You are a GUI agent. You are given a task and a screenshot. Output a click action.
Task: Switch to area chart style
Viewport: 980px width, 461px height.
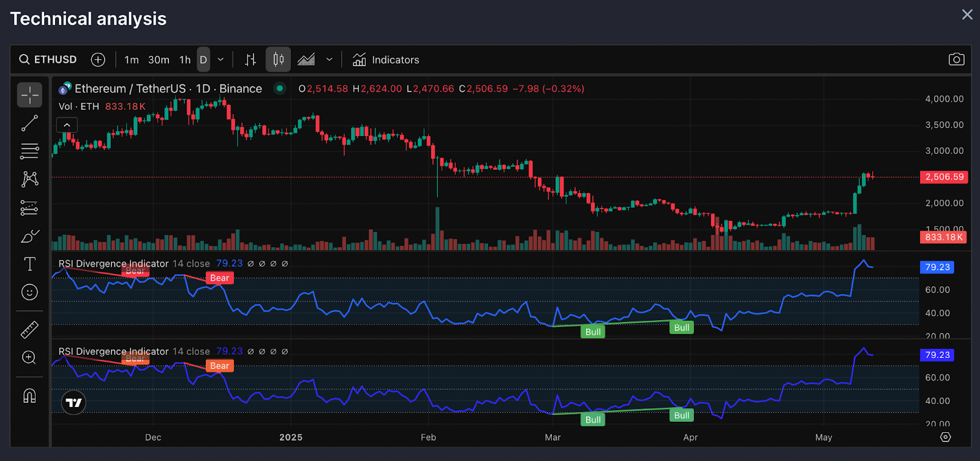pyautogui.click(x=306, y=59)
